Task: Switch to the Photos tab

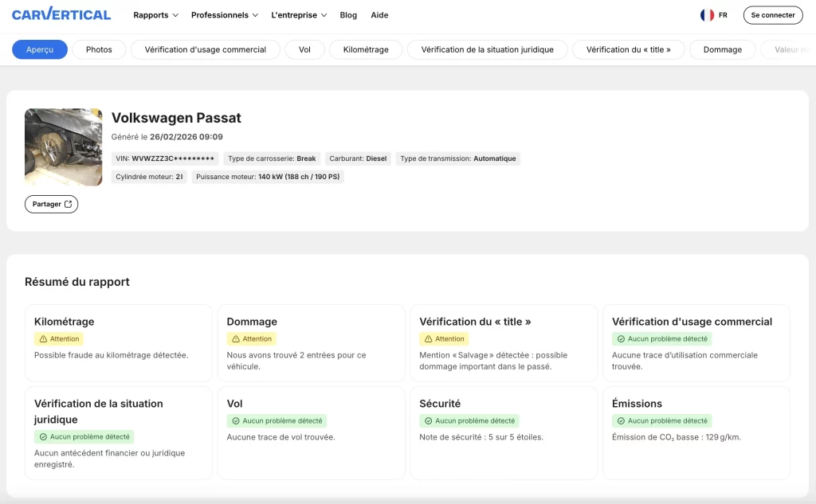Action: click(x=99, y=49)
